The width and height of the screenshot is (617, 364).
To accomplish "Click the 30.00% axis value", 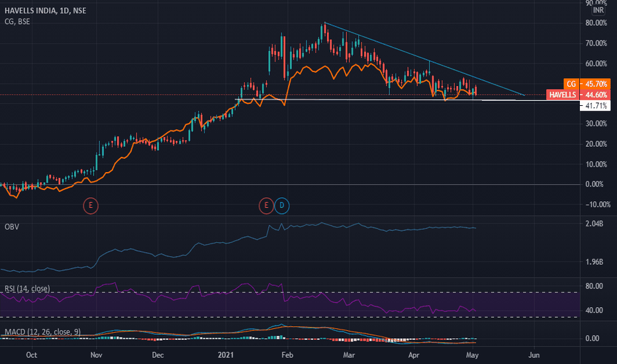I will pos(596,124).
